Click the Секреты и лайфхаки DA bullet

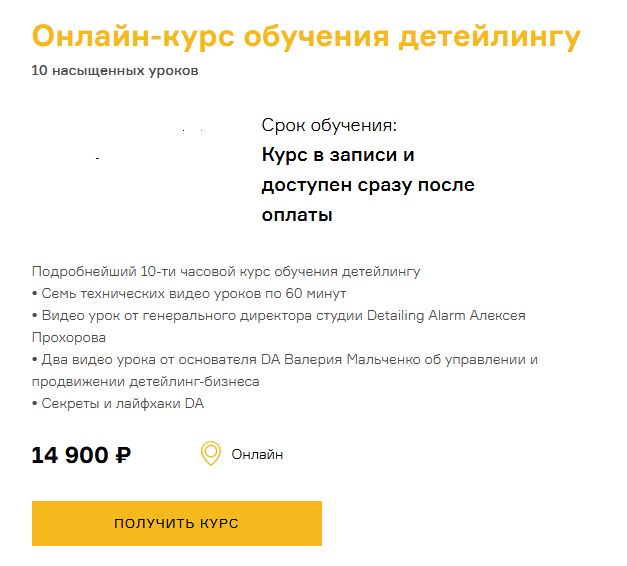(x=118, y=403)
